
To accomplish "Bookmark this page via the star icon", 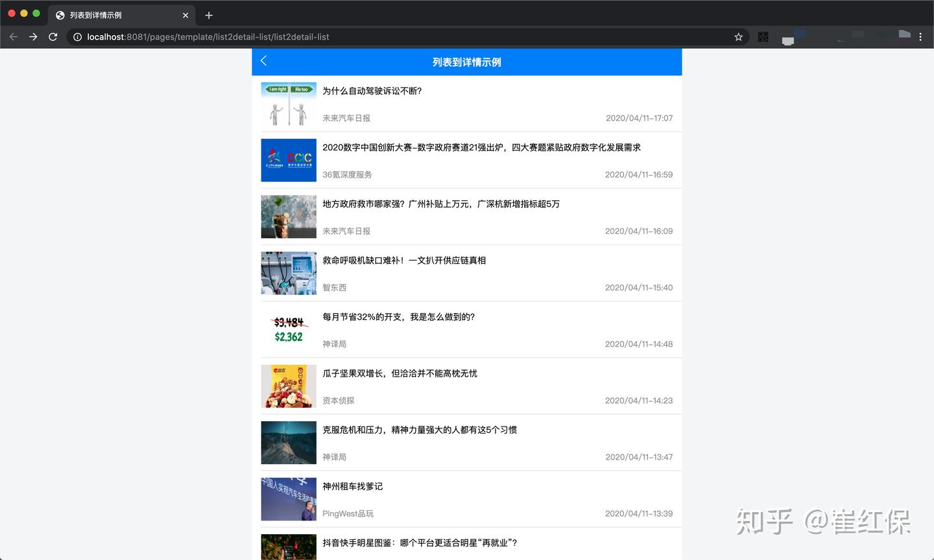I will click(x=738, y=37).
